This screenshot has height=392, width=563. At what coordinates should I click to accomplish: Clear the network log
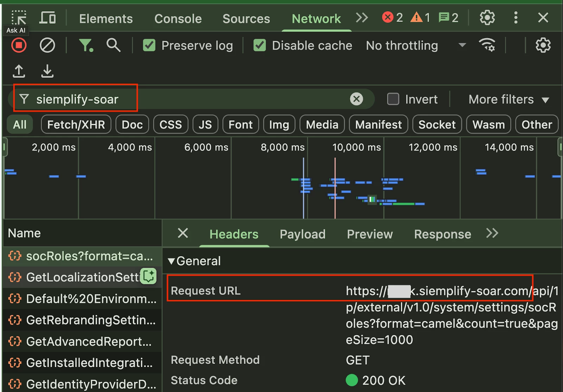coord(47,45)
